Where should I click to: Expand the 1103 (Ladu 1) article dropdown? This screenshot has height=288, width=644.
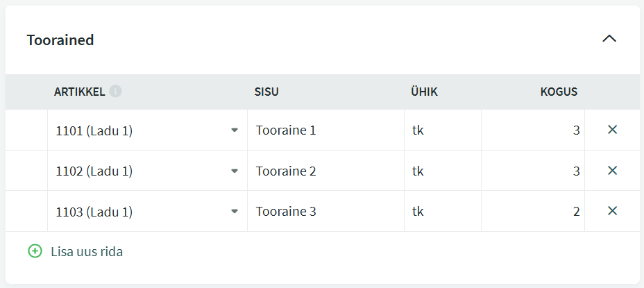point(234,212)
